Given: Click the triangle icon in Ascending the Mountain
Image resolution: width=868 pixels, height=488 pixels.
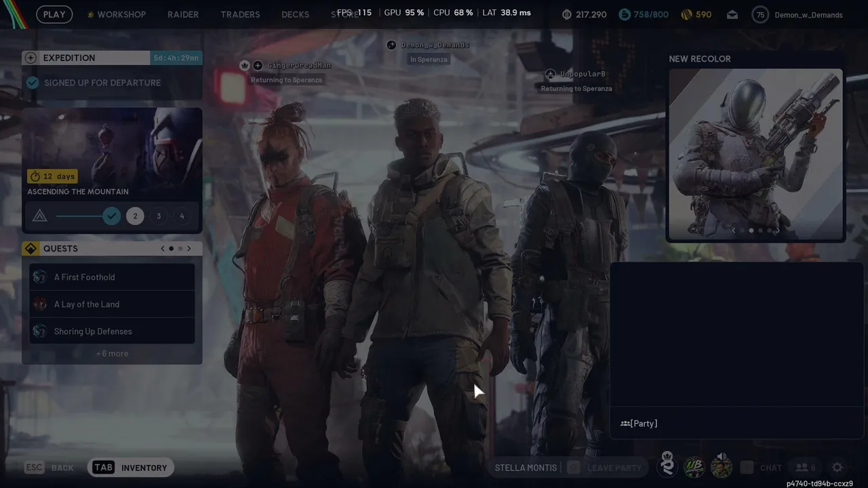Looking at the screenshot, I should [39, 216].
